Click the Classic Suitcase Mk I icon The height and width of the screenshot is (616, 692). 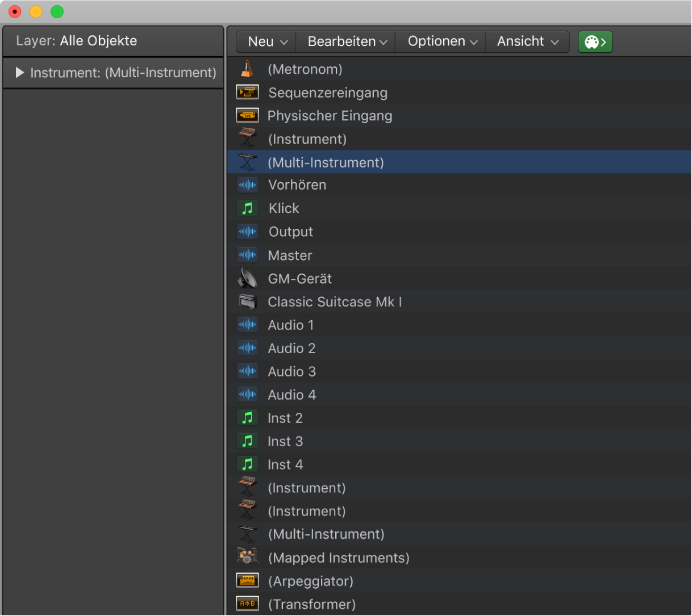[247, 302]
